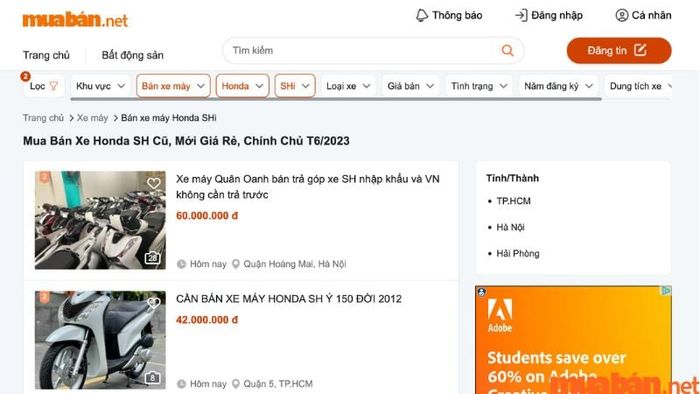The image size is (700, 394).
Task: Expand the Năm đăng ký dropdown
Action: (558, 86)
